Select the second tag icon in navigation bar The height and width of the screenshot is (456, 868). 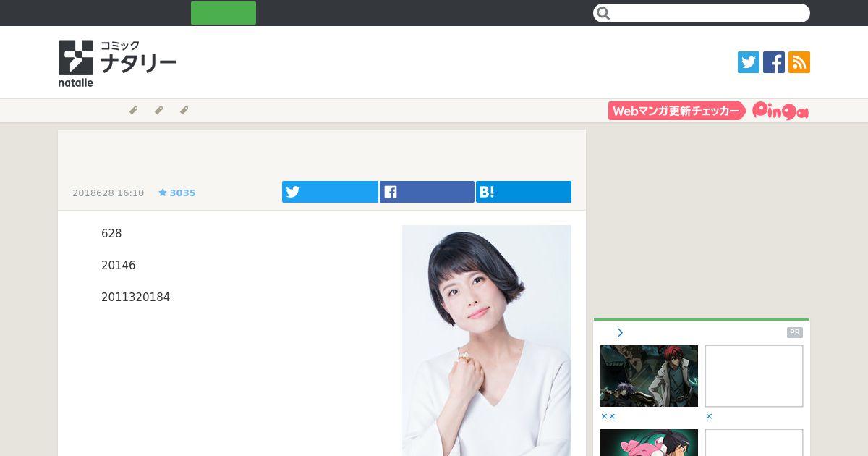pyautogui.click(x=158, y=111)
